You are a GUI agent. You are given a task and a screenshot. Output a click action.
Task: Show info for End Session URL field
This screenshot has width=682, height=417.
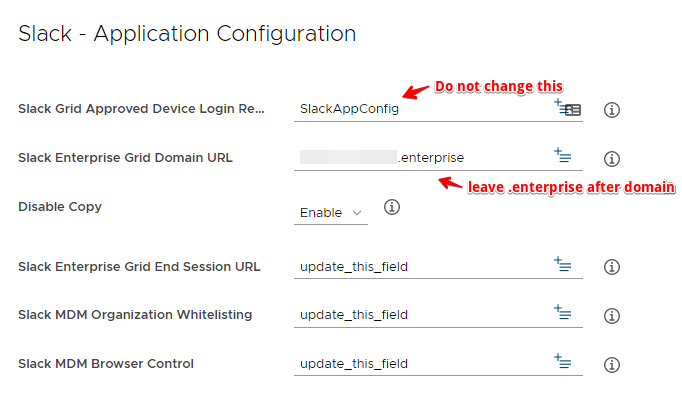click(613, 267)
